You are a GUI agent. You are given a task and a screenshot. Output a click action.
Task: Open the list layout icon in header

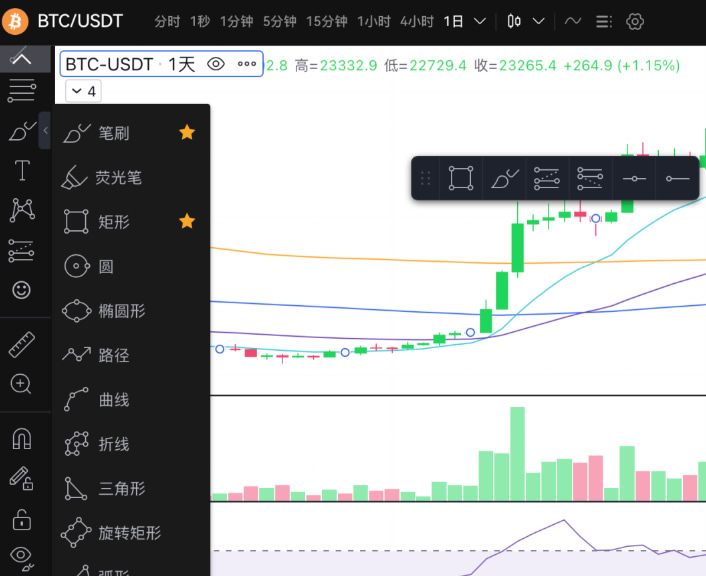click(x=604, y=21)
